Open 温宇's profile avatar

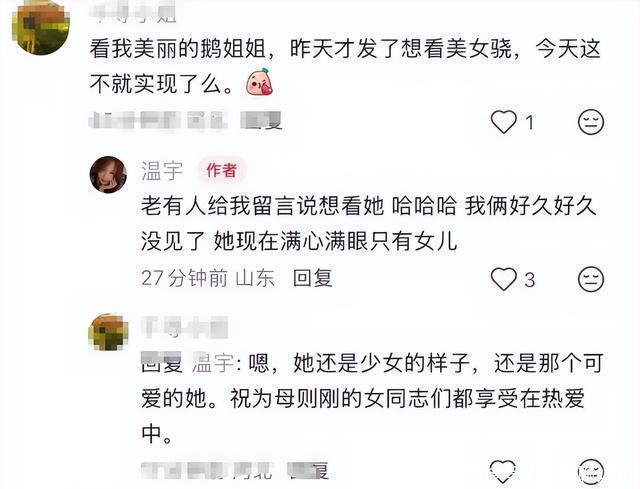click(x=108, y=174)
